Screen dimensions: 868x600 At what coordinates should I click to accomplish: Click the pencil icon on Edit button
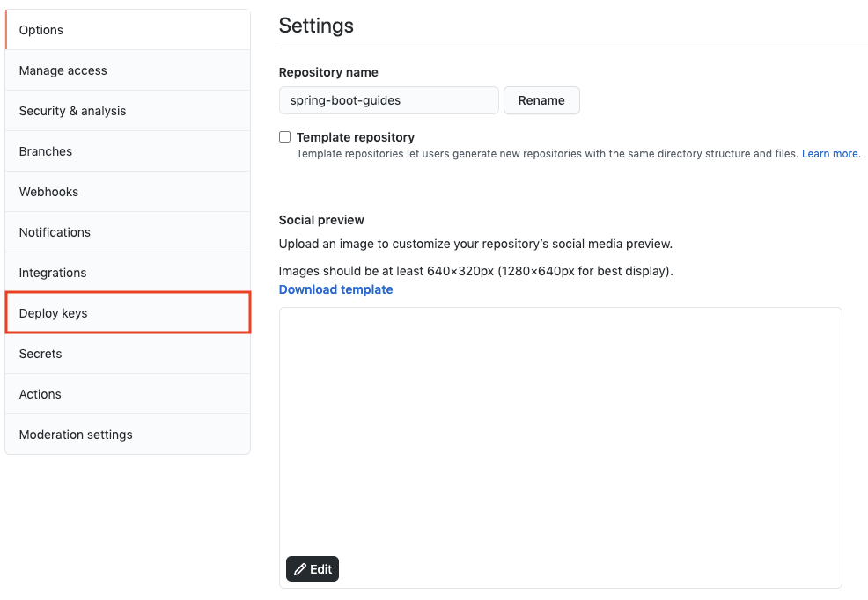300,569
